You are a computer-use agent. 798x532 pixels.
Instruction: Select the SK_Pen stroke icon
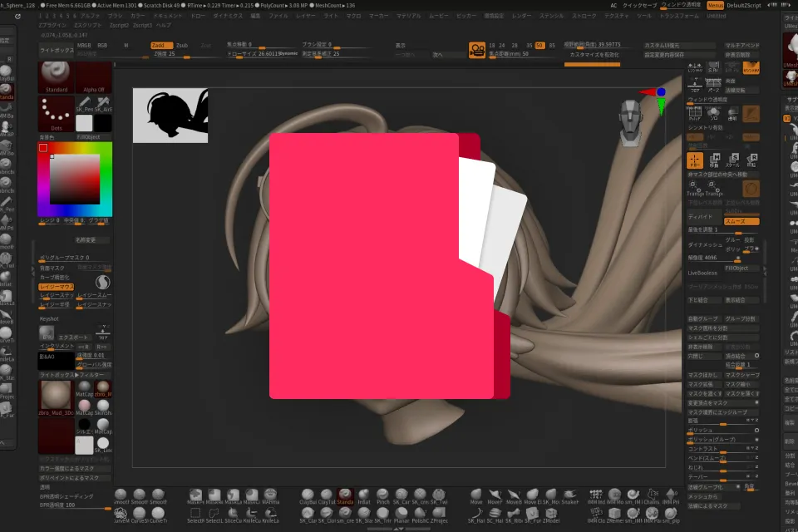(x=84, y=105)
